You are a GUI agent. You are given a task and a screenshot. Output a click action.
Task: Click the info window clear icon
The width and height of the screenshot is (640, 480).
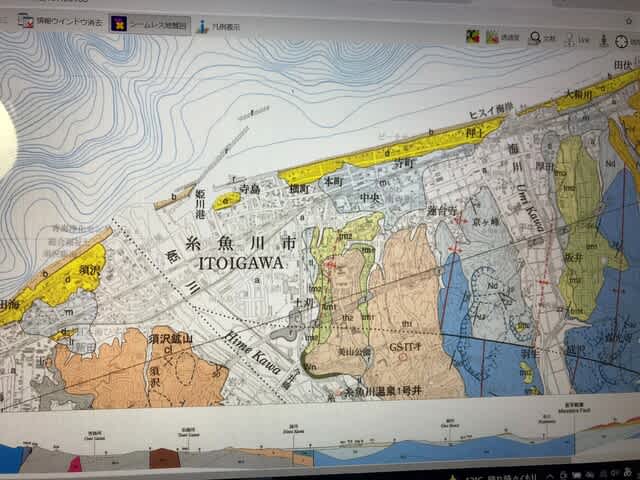(x=25, y=20)
